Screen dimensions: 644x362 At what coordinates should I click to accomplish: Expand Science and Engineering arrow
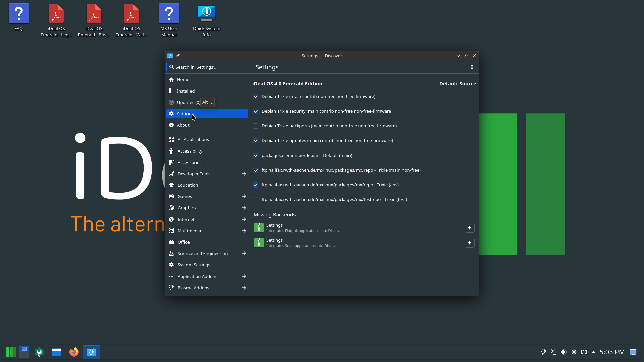(x=244, y=253)
